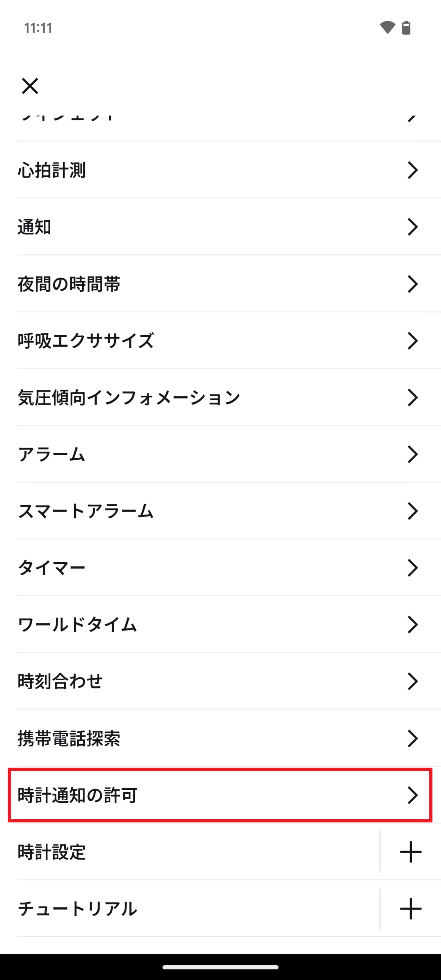This screenshot has height=980, width=441.
Task: Tap the スマートアラーム chevron arrow
Action: tap(412, 511)
